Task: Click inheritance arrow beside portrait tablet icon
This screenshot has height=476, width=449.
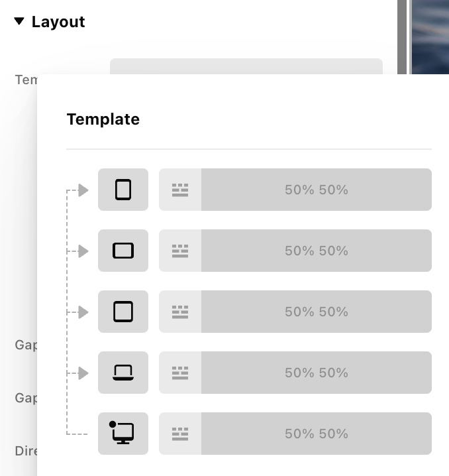Action: point(83,190)
